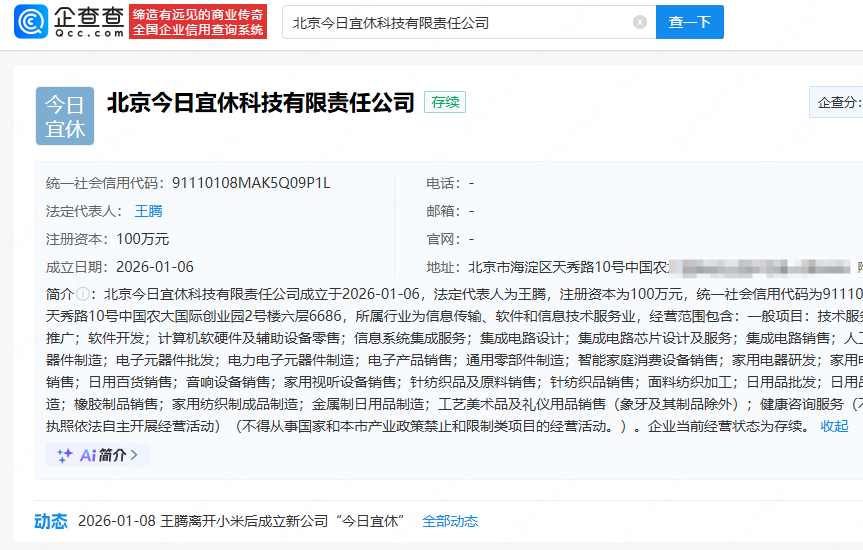The height and width of the screenshot is (550, 863).
Task: Focus the company name search field
Action: pos(460,22)
